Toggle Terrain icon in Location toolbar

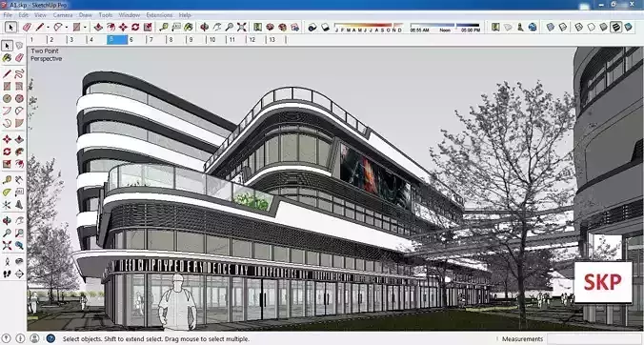tap(508, 27)
